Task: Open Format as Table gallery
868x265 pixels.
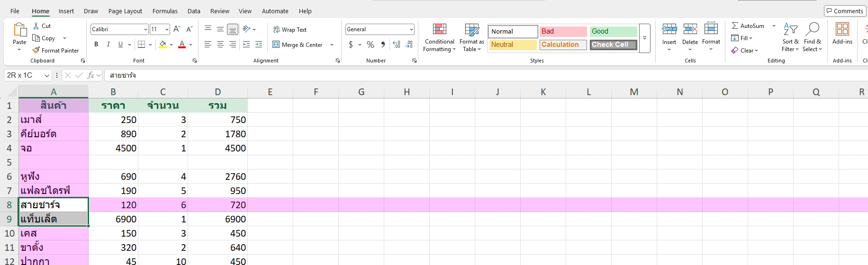Action: click(471, 37)
